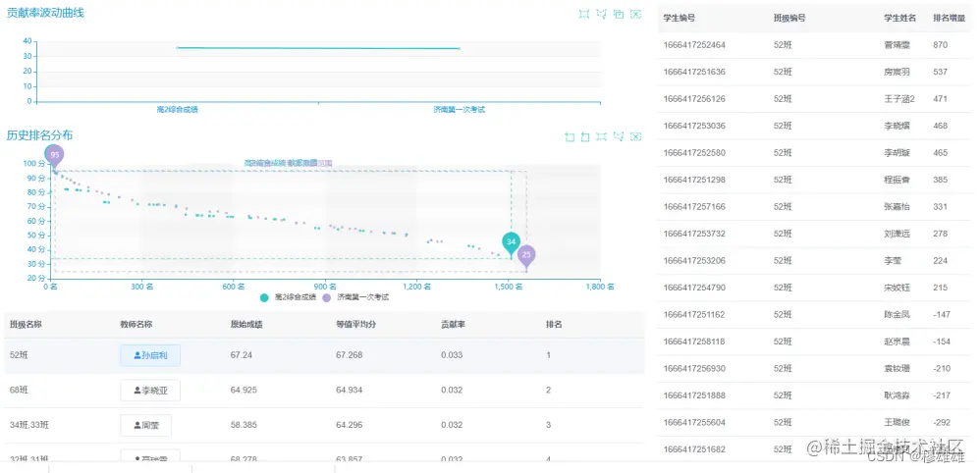Click rank increment value 870

[940, 45]
